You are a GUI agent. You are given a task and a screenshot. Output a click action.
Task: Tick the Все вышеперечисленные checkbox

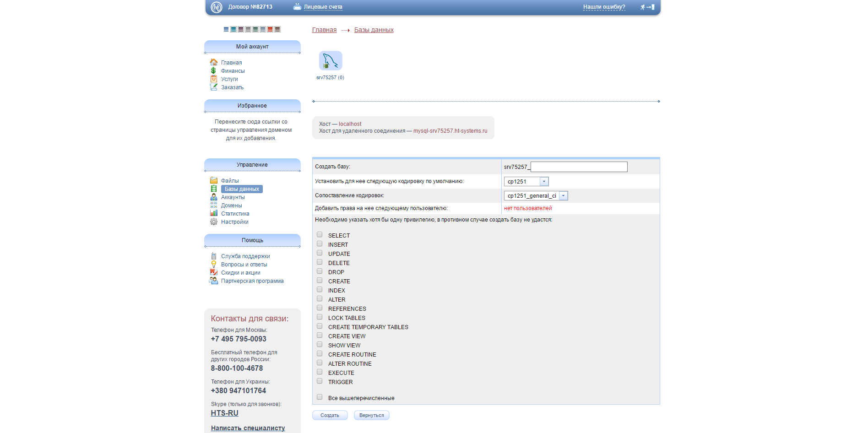click(320, 397)
